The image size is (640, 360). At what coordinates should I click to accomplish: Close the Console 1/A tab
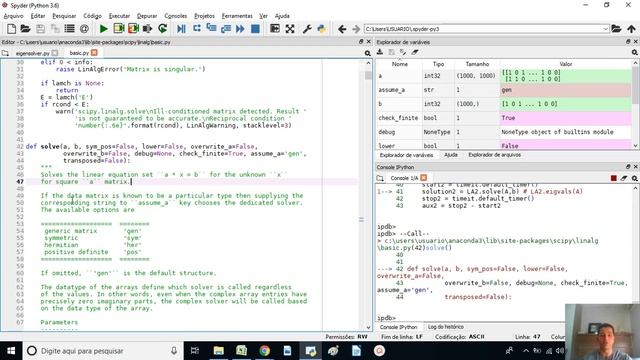pyautogui.click(x=423, y=178)
